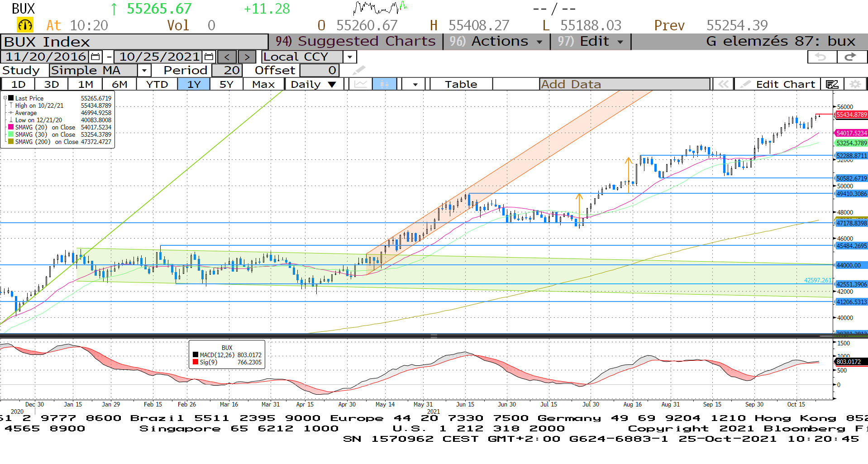This screenshot has width=868, height=464.
Task: Click the Period value field
Action: [227, 70]
